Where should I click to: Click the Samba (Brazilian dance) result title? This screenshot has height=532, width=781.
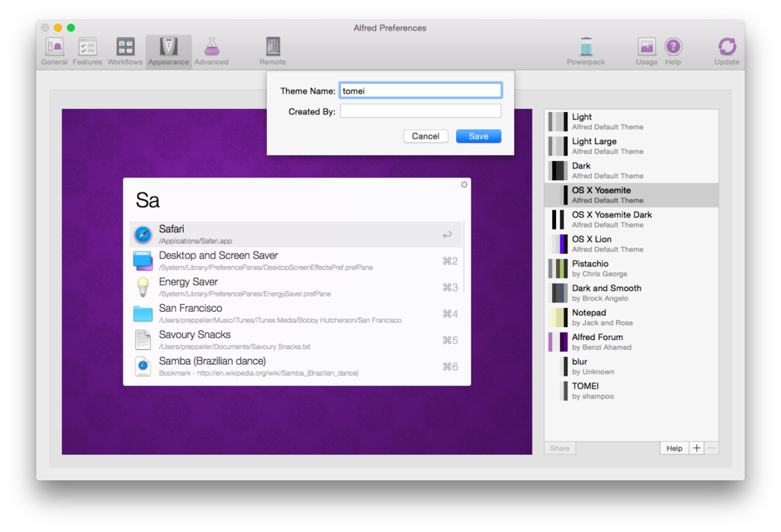click(212, 361)
